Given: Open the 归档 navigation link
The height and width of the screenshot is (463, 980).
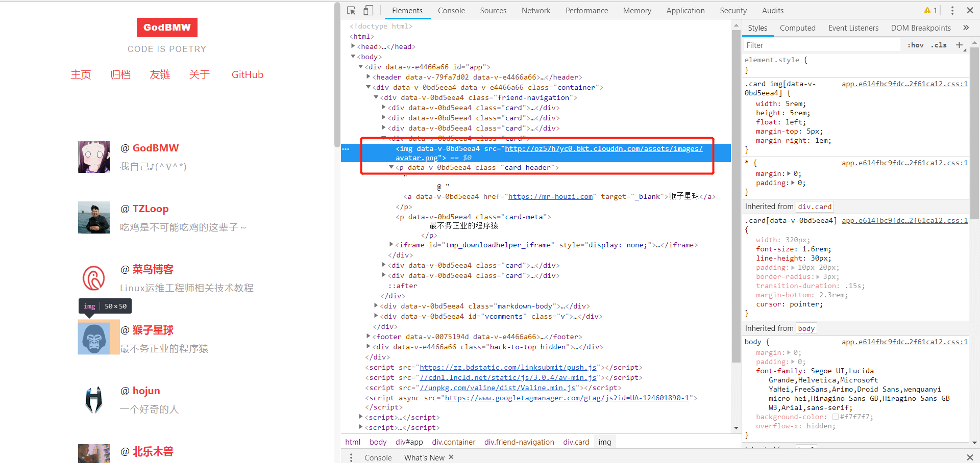Looking at the screenshot, I should click(120, 74).
